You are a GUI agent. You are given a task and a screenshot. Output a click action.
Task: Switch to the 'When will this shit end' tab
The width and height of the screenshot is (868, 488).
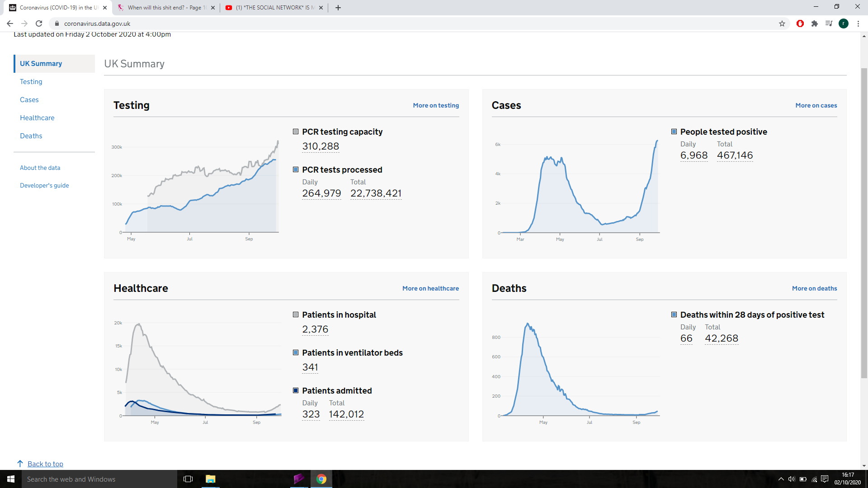click(x=166, y=8)
